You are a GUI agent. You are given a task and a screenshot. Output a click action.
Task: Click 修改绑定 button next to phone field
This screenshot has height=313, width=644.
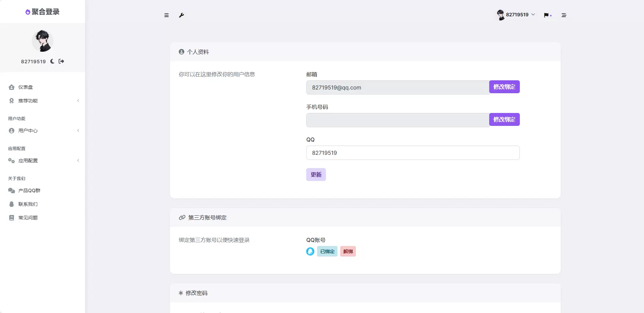coord(505,119)
